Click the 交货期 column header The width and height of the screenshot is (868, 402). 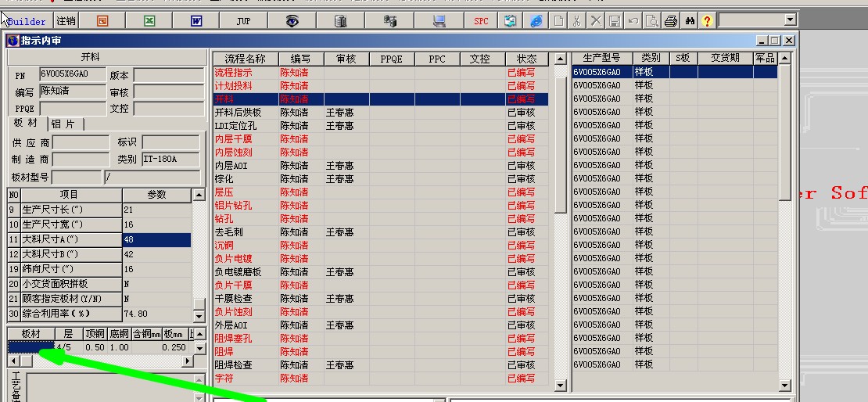point(725,58)
